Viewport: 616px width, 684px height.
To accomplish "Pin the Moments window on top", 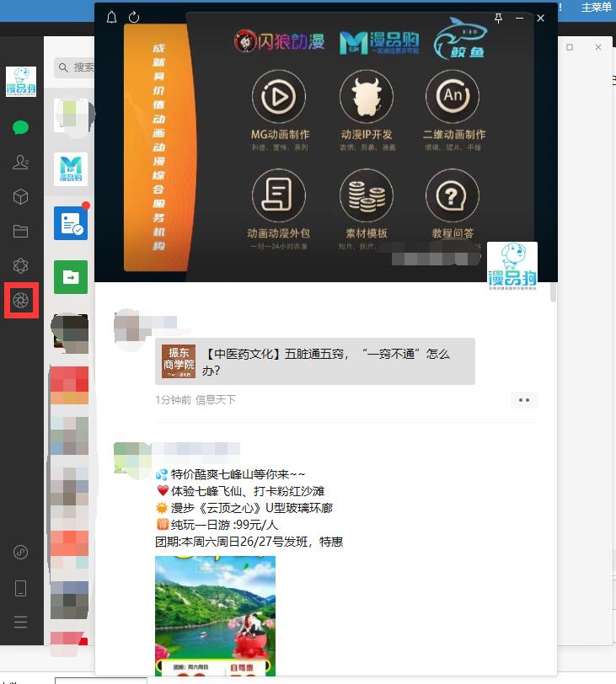I will point(498,18).
